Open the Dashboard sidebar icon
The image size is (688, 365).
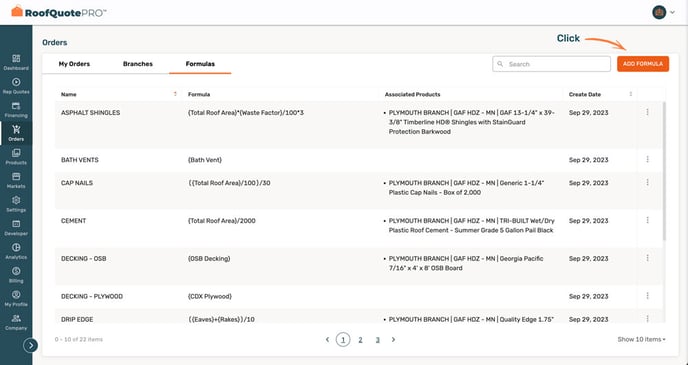pos(16,62)
